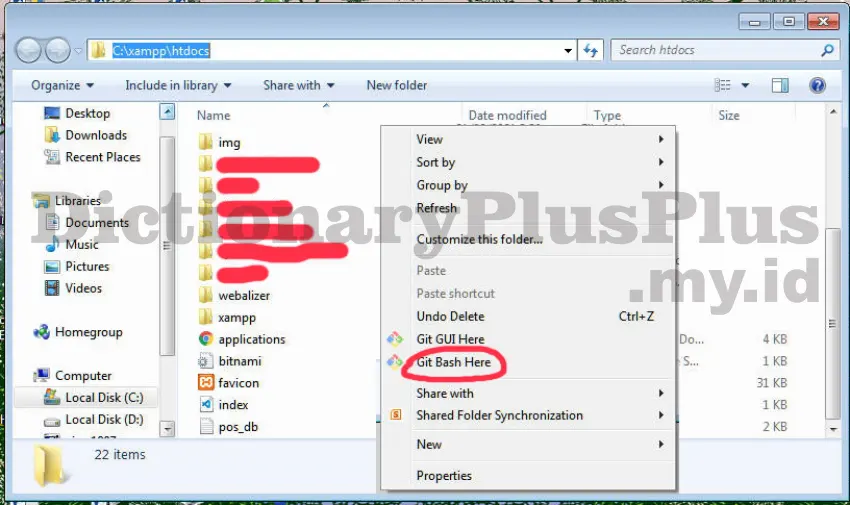Viewport: 850px width, 505px height.
Task: Select the xampp folder icon
Action: point(205,317)
